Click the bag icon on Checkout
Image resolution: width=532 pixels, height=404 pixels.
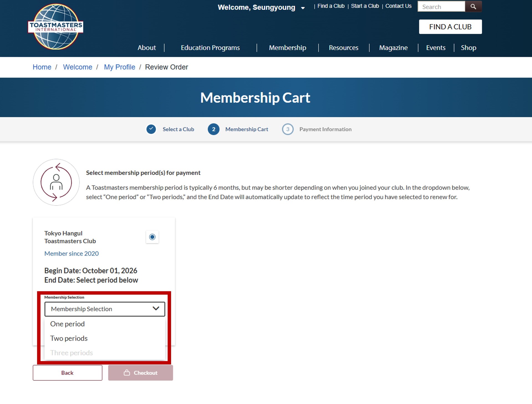[x=127, y=372]
